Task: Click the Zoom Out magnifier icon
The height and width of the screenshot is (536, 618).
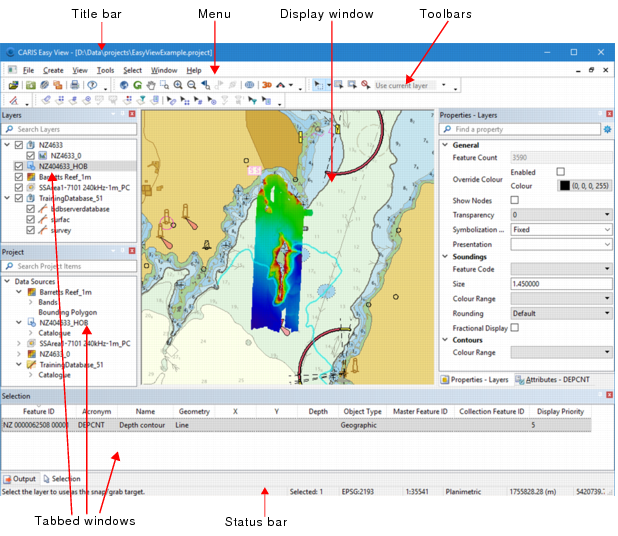Action: point(192,86)
